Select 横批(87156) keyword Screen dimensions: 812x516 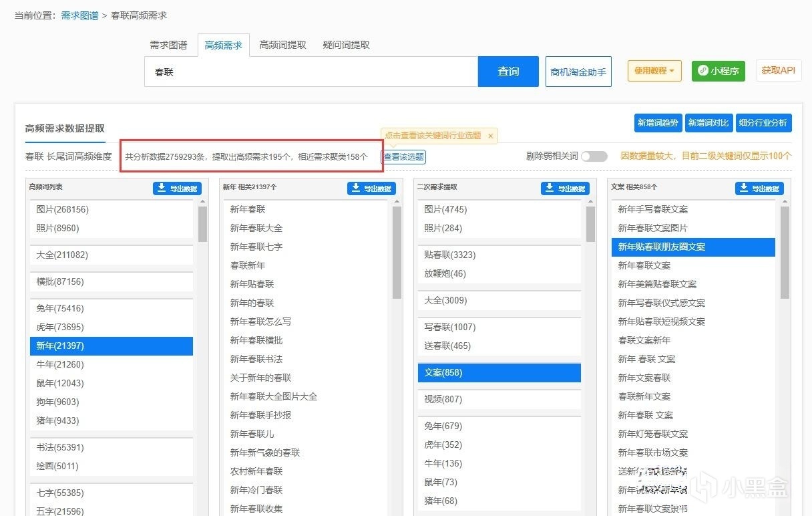[112, 281]
